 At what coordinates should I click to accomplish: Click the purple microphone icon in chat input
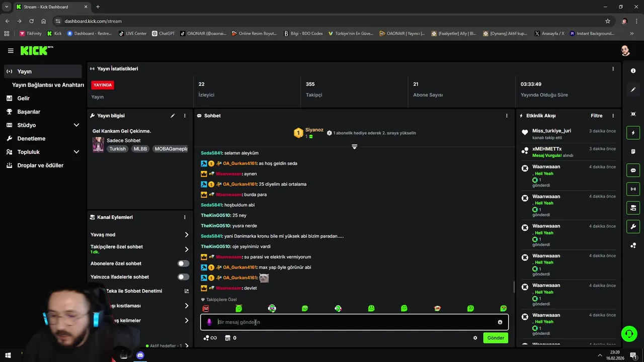click(209, 322)
